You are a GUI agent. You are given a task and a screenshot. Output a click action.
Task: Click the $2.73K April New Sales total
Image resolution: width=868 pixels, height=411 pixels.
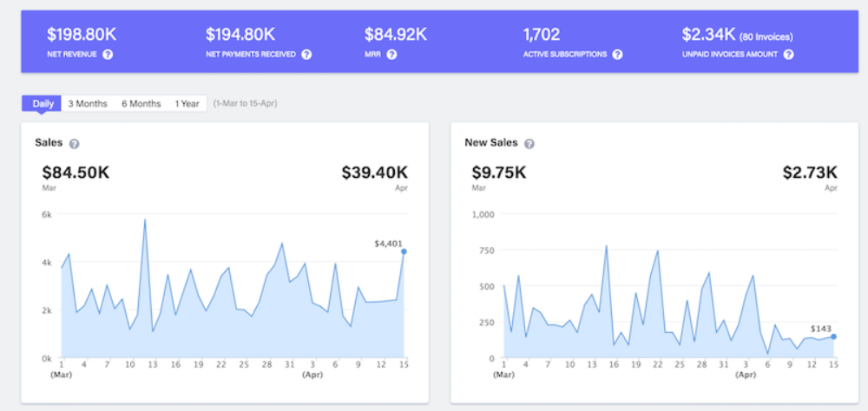[x=810, y=173]
